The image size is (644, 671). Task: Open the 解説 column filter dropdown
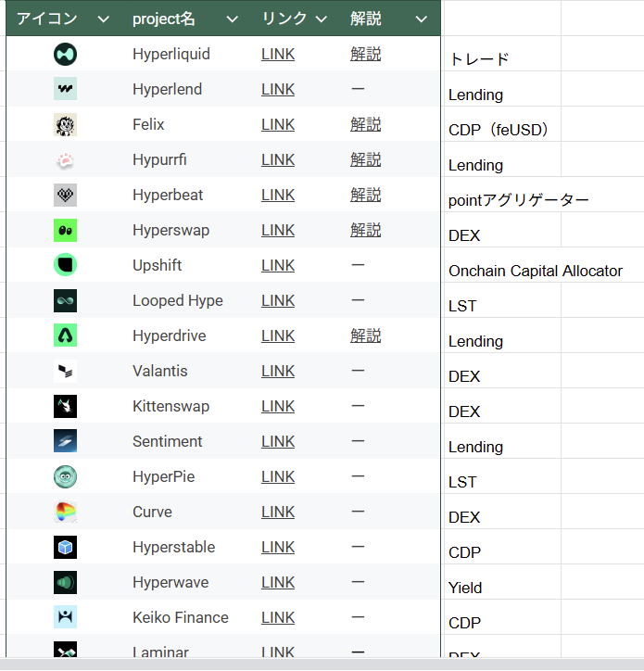pos(421,19)
